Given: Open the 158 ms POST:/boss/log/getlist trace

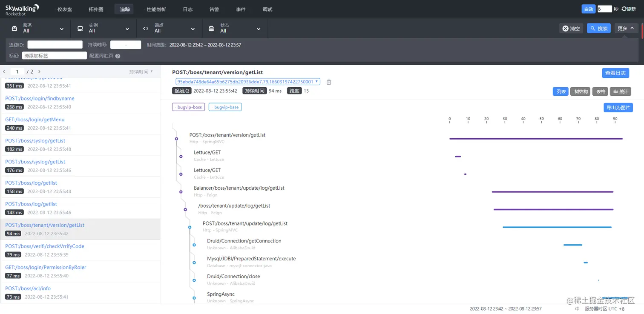Looking at the screenshot, I should [31, 183].
